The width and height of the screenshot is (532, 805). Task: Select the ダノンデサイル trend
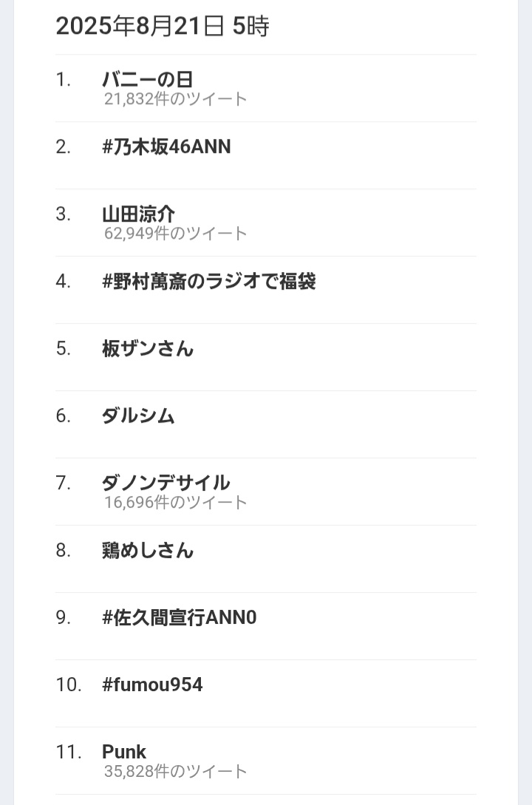pyautogui.click(x=166, y=483)
